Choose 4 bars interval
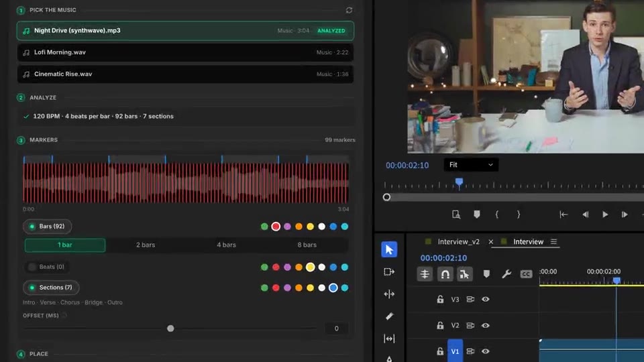The height and width of the screenshot is (362, 644). point(226,245)
